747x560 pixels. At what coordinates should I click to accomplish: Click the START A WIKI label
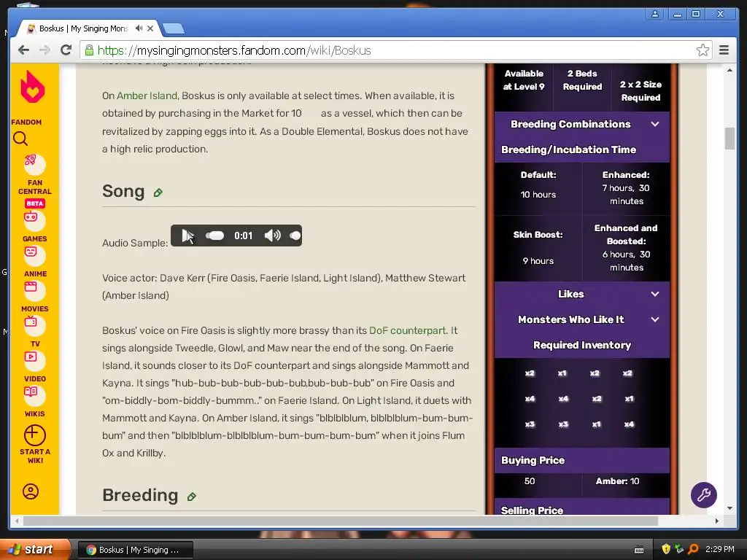click(x=35, y=456)
